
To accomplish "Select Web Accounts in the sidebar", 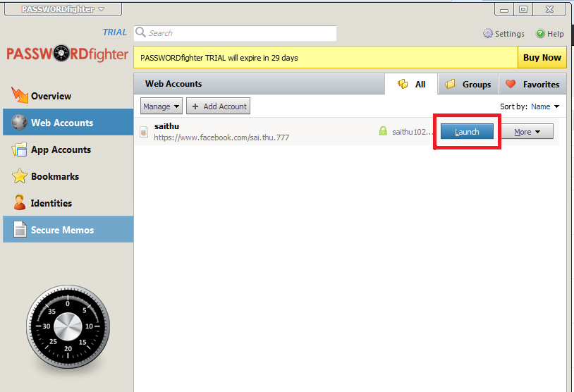I will coord(68,122).
